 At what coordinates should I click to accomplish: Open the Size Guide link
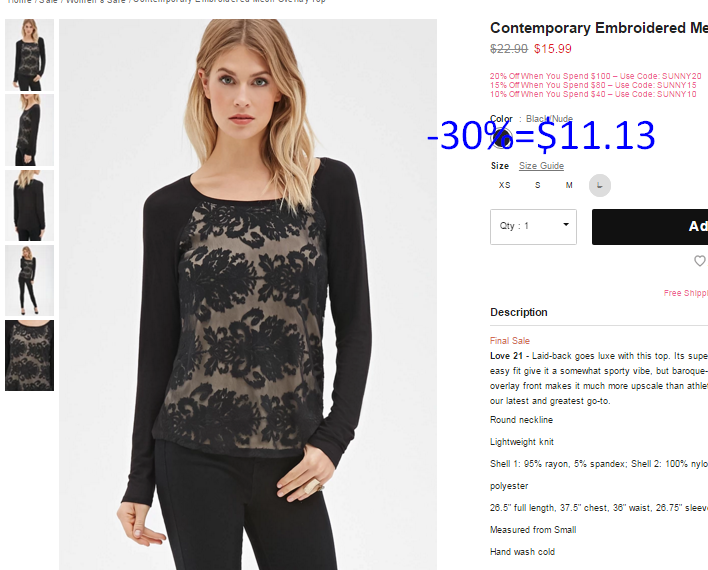(541, 166)
